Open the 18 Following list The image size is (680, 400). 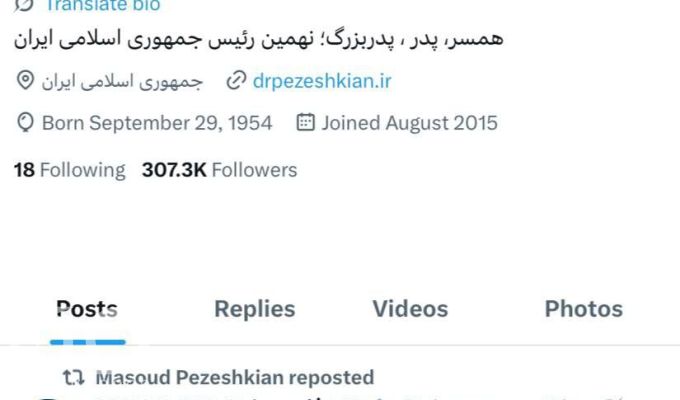coord(69,170)
